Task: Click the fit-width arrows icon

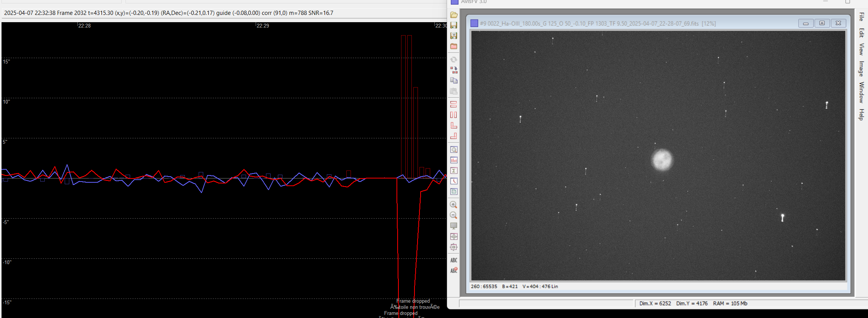Action: point(454,237)
